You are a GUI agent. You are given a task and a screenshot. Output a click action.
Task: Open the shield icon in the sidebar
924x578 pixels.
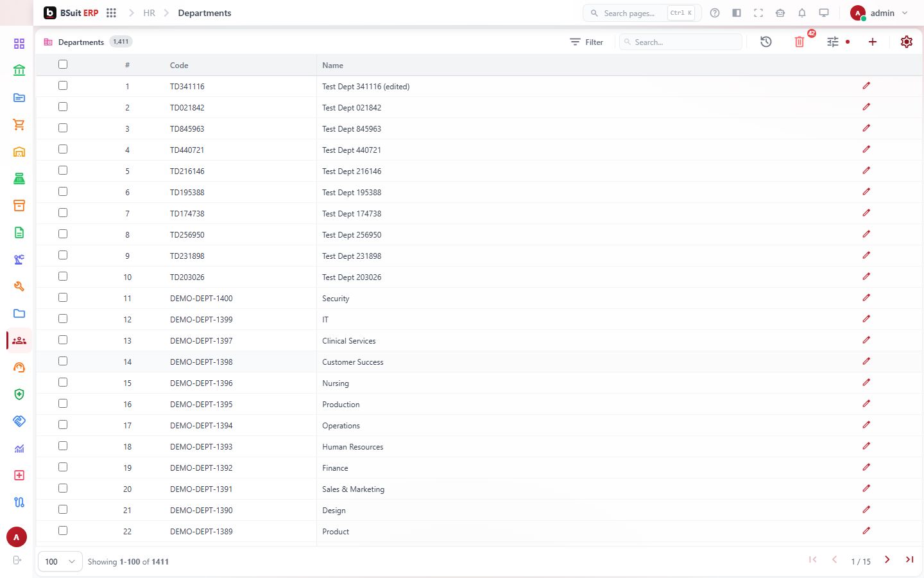[19, 394]
